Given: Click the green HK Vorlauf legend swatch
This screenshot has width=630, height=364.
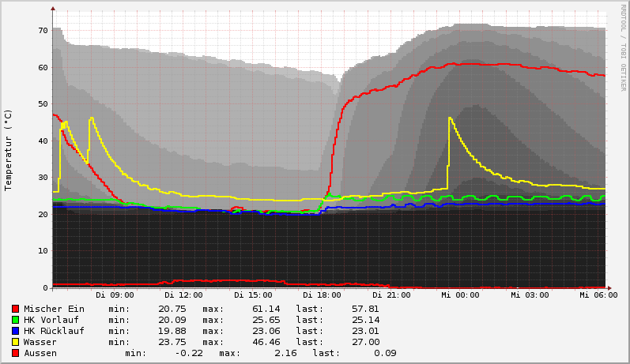Looking at the screenshot, I should coord(15,320).
